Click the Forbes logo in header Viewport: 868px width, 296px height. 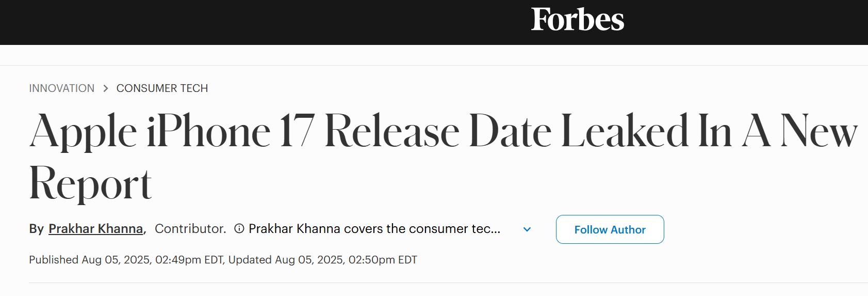click(577, 20)
